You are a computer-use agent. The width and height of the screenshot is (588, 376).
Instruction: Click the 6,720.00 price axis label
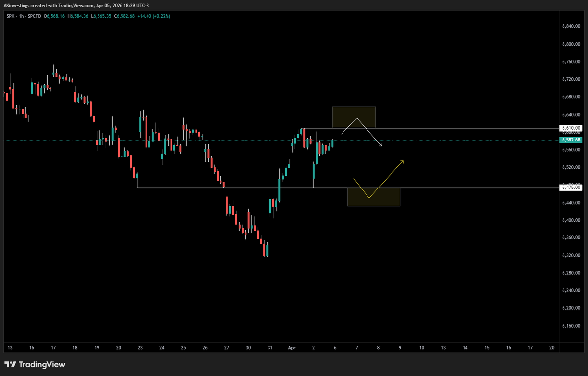[x=571, y=79]
